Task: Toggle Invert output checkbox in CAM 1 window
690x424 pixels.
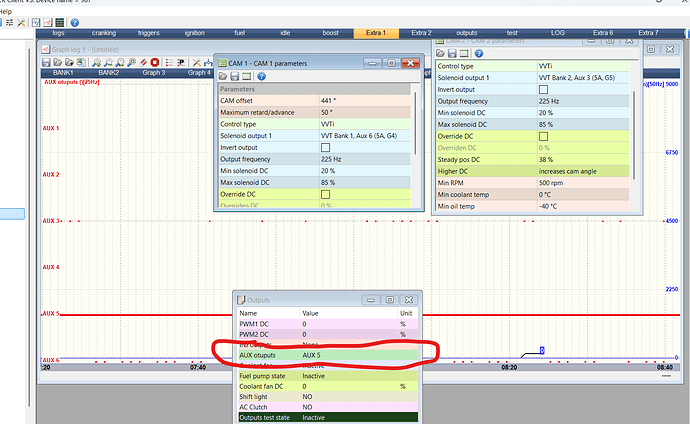Action: click(325, 147)
